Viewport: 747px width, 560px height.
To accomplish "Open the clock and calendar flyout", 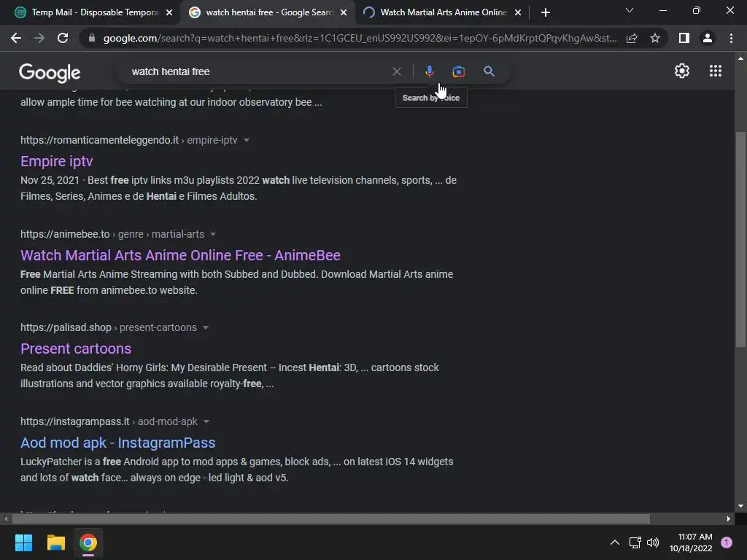I will (691, 542).
